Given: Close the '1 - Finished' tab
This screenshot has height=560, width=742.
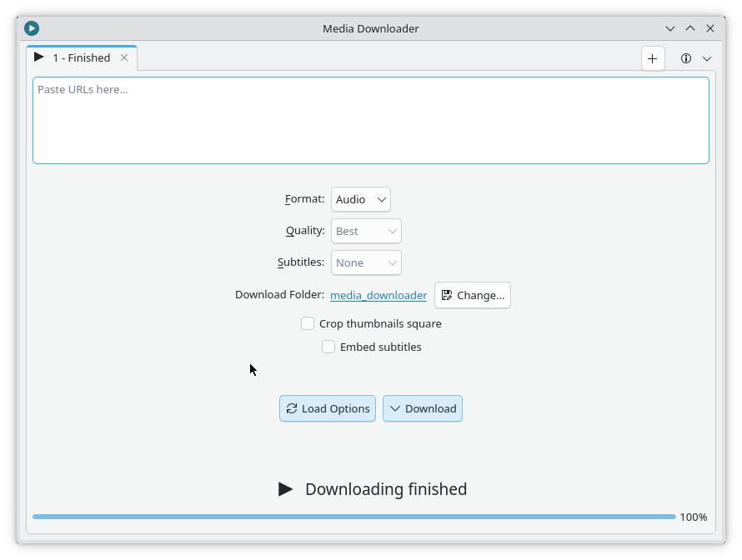Looking at the screenshot, I should 124,57.
